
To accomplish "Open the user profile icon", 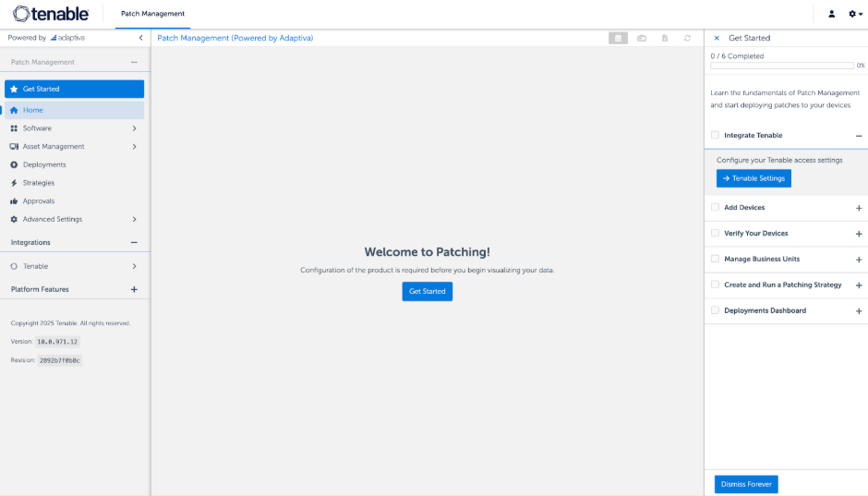I will coord(831,14).
